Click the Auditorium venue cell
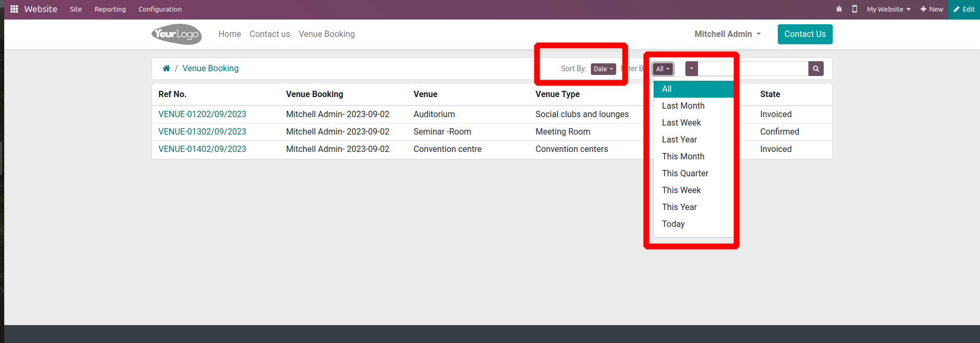 click(434, 114)
